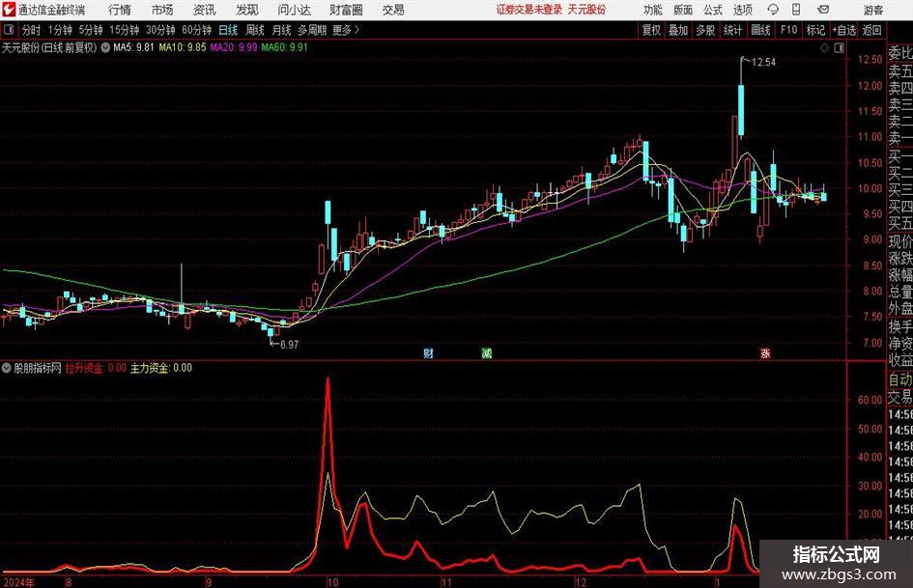Expand the 更多 periods chevron
Viewport: 913px width, 588px height.
pos(357,30)
